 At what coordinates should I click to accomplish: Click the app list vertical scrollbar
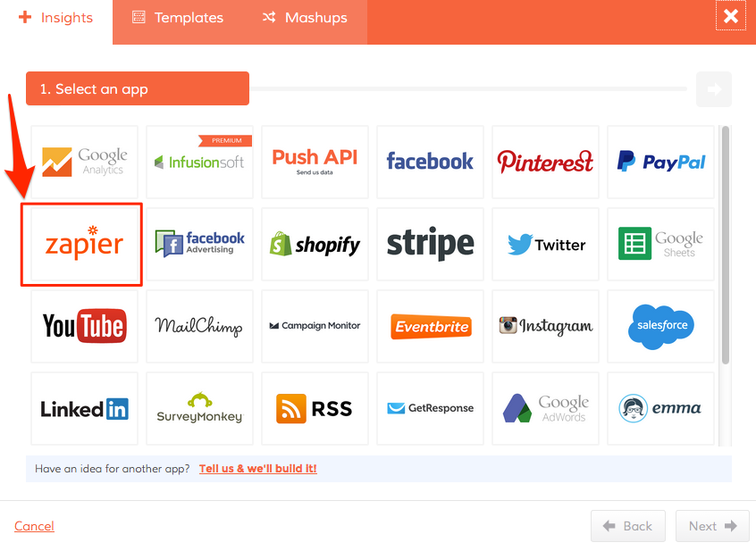[x=725, y=246]
